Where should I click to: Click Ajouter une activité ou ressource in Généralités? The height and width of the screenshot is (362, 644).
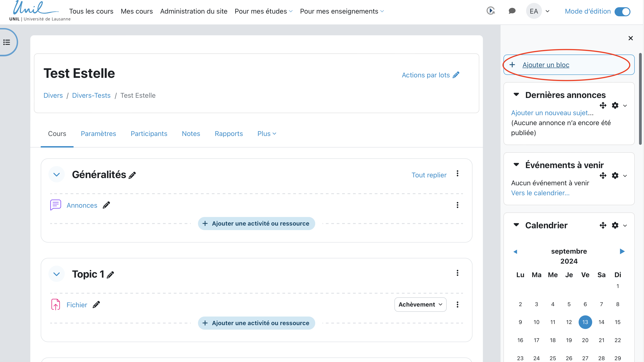[256, 223]
